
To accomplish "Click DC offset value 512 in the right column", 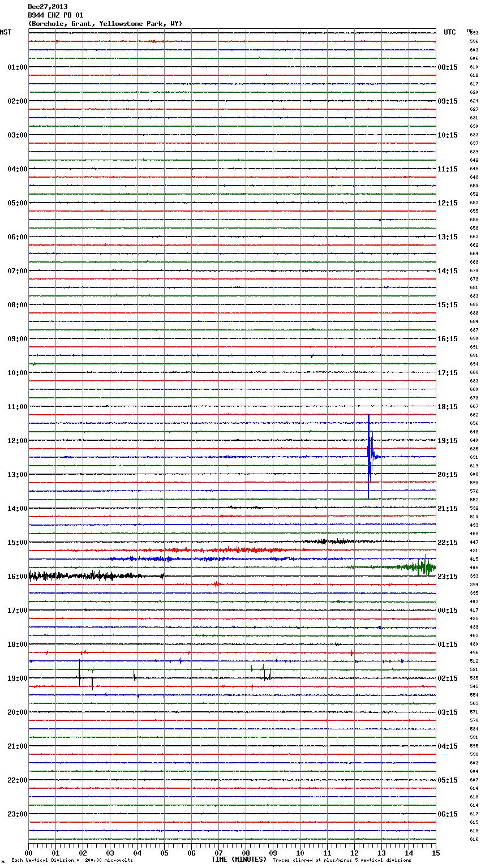I will click(474, 661).
